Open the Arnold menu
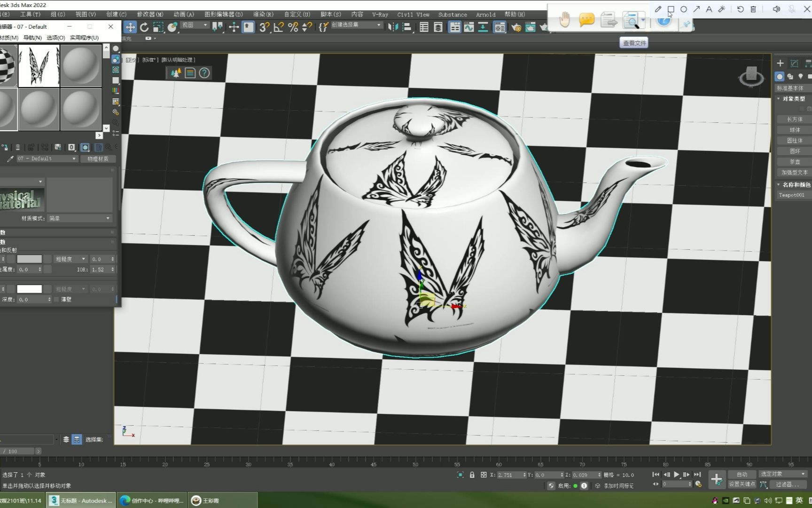812x508 pixels. point(485,15)
